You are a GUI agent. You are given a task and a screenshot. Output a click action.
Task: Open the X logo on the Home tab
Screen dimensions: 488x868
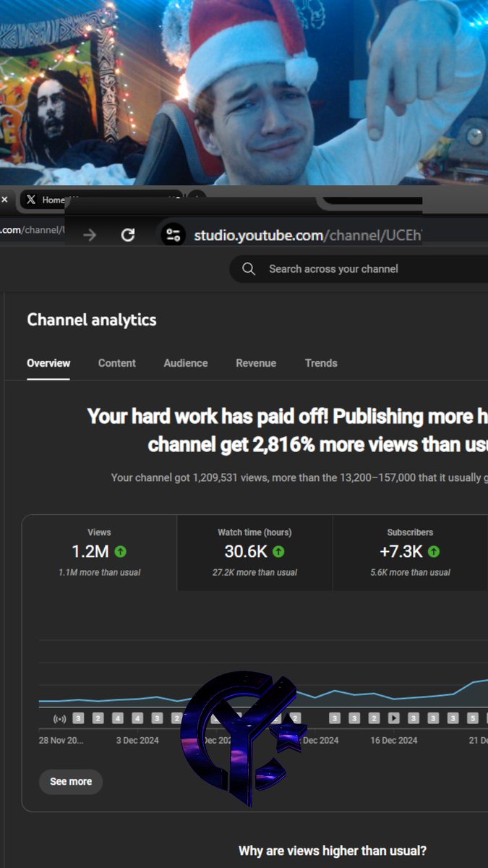point(30,200)
